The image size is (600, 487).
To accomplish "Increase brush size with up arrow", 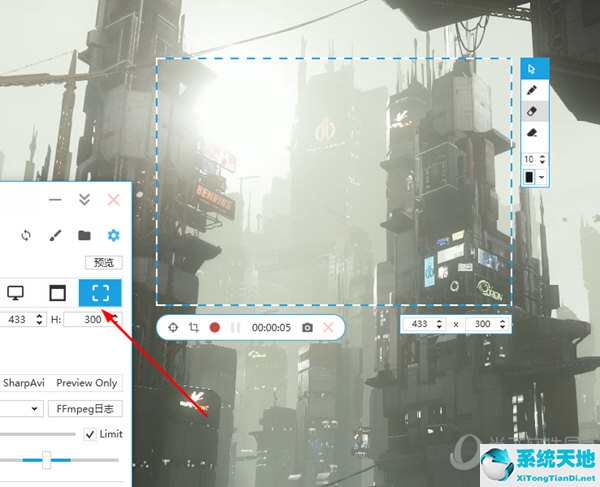I will tap(542, 156).
